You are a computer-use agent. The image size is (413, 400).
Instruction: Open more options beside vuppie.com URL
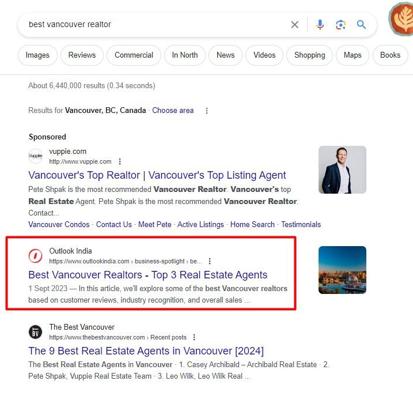[120, 162]
